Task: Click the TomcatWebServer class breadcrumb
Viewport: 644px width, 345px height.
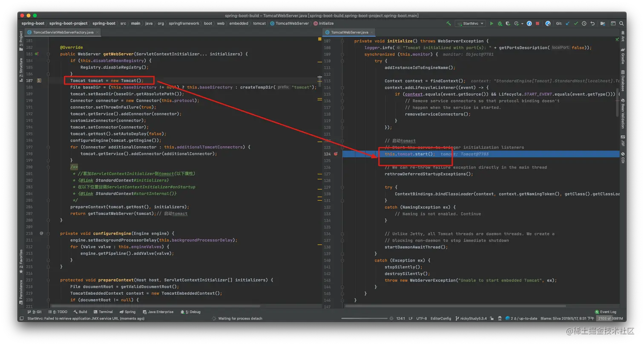Action: 289,23
